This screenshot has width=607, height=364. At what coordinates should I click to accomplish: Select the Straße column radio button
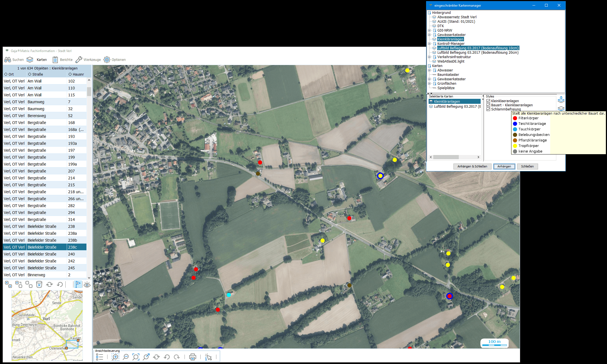click(30, 74)
